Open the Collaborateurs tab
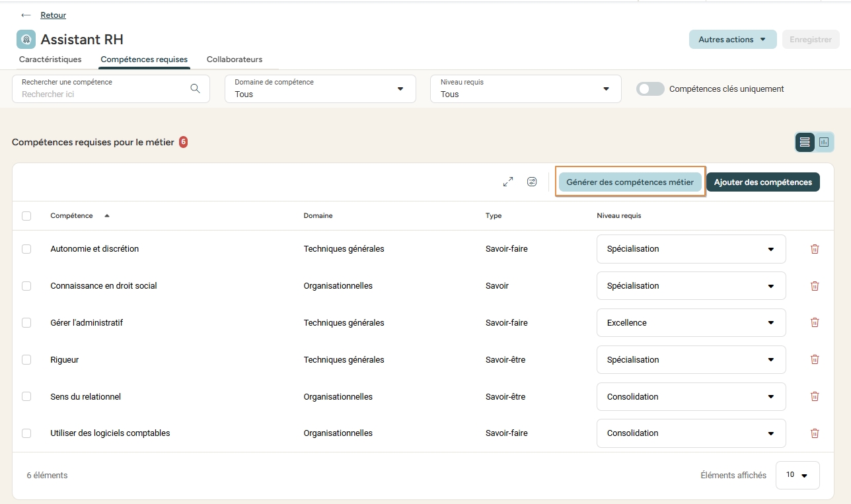851x504 pixels. (234, 59)
